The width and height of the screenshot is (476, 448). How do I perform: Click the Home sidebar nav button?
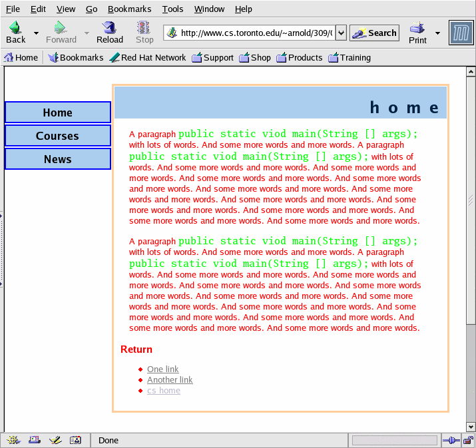click(58, 112)
